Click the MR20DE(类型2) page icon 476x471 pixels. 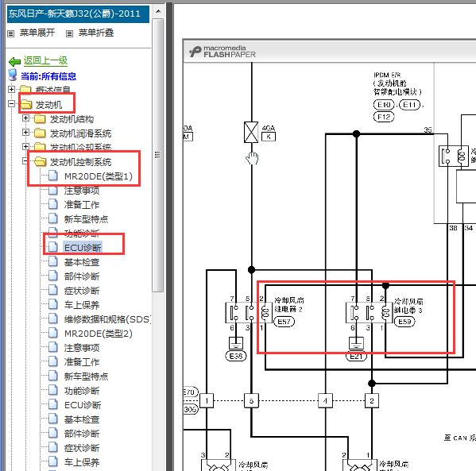(x=53, y=333)
